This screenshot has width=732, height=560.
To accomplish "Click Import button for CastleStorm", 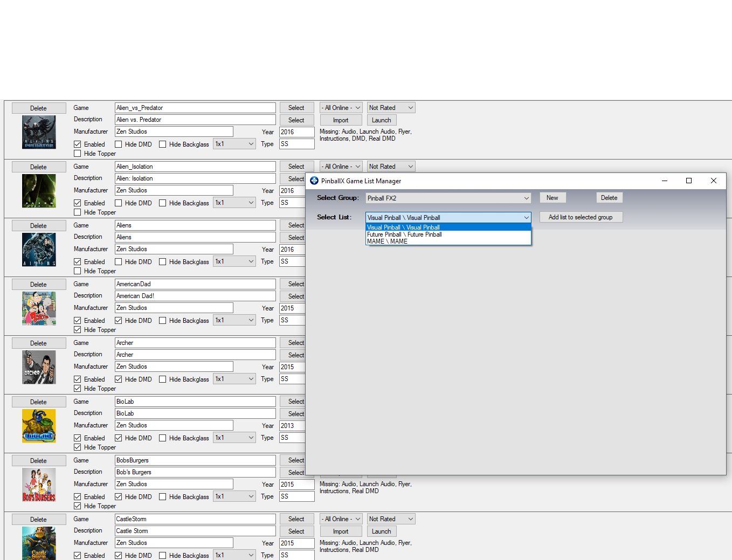I will tap(341, 531).
